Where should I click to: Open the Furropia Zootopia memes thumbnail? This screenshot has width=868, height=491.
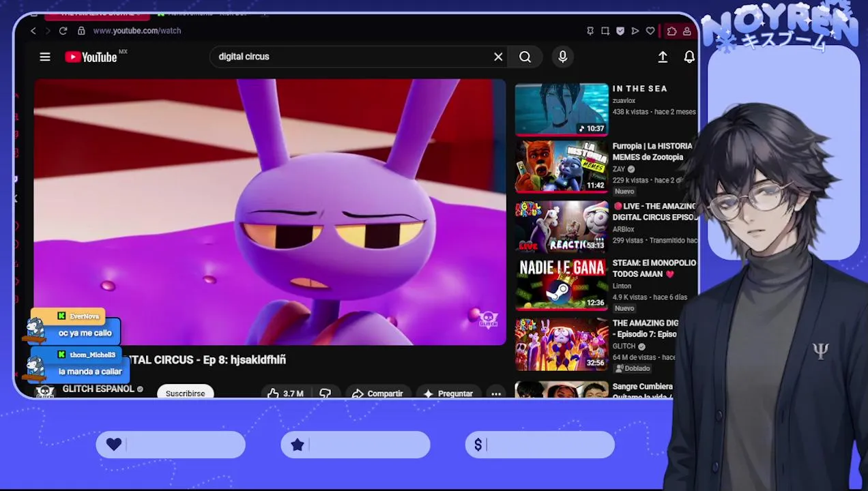pyautogui.click(x=562, y=167)
